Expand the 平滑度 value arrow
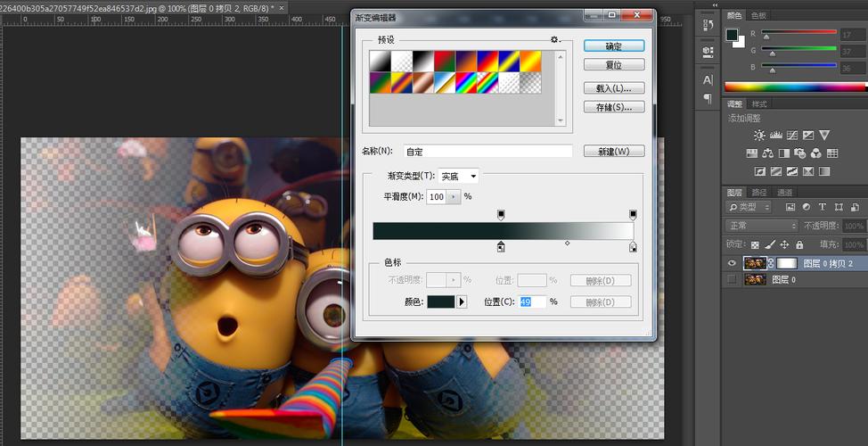The height and width of the screenshot is (446, 868). (x=454, y=197)
